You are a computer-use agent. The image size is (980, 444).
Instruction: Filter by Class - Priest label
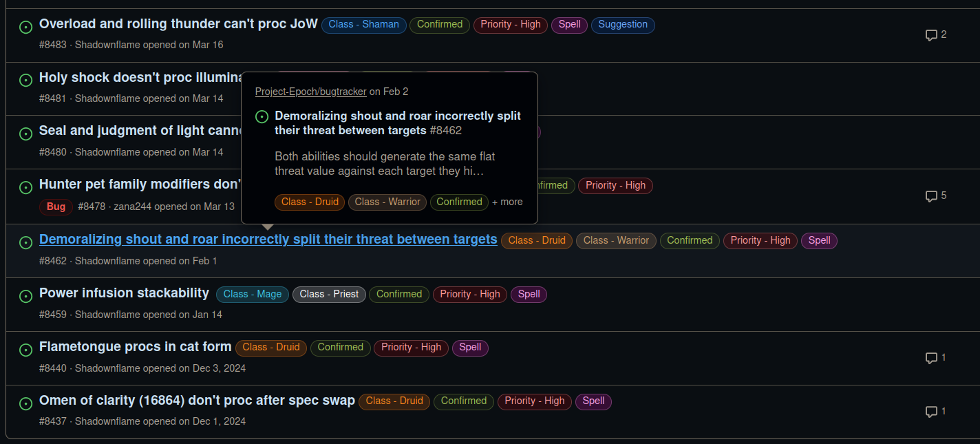point(329,295)
